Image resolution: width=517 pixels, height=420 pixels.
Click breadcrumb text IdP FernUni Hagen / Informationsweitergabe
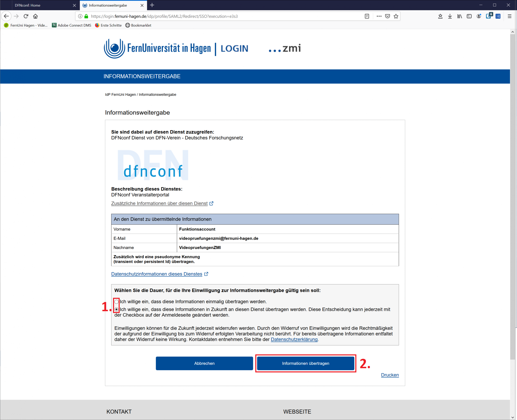tap(141, 95)
